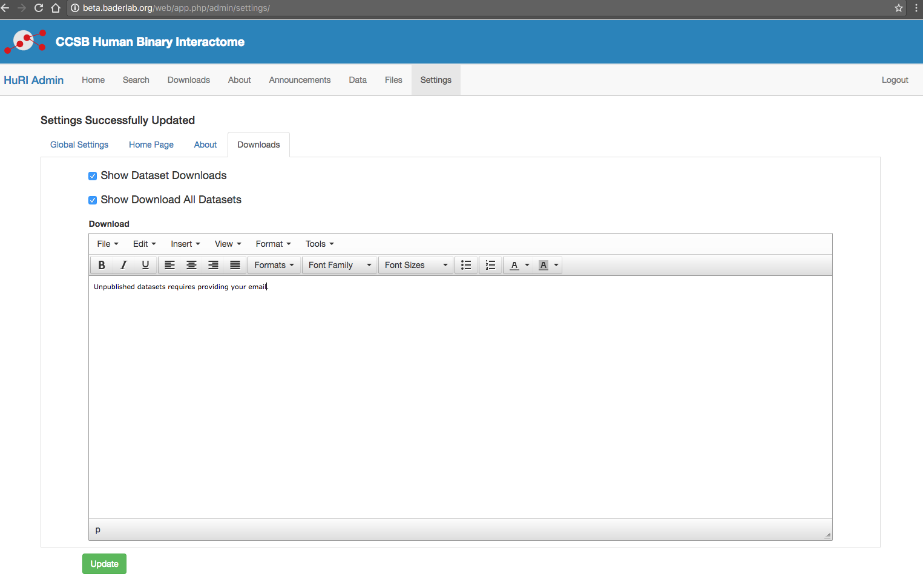Screen dimensions: 923x588
Task: Open the text color picker arrow
Action: (527, 265)
